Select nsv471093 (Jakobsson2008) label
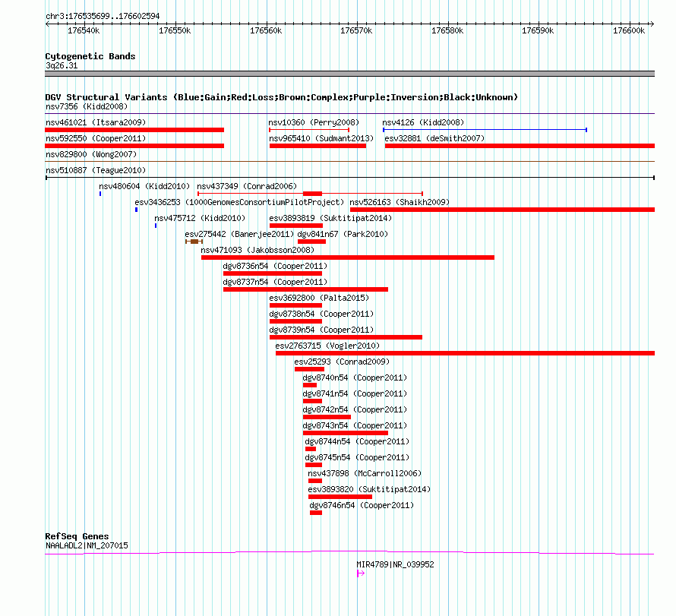The image size is (676, 616). tap(257, 250)
